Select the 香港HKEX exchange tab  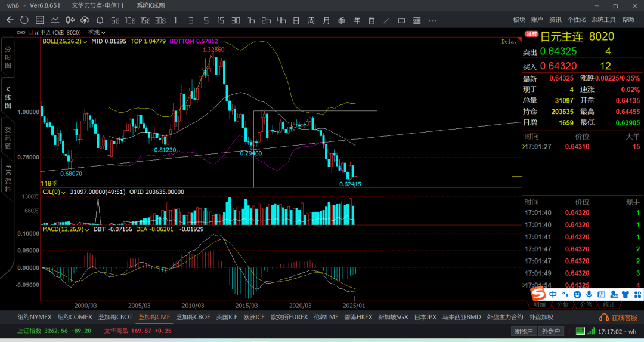[x=358, y=318]
